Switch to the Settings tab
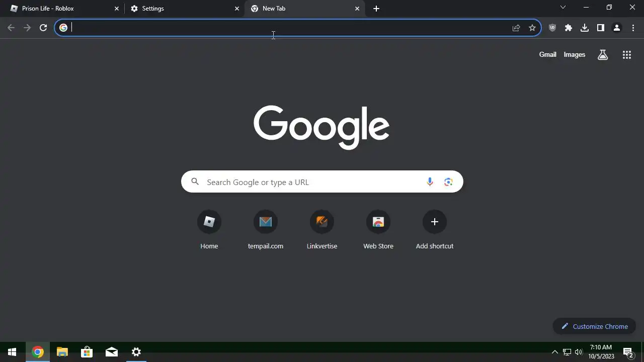Screen dimensions: 644x362 (x=184, y=9)
